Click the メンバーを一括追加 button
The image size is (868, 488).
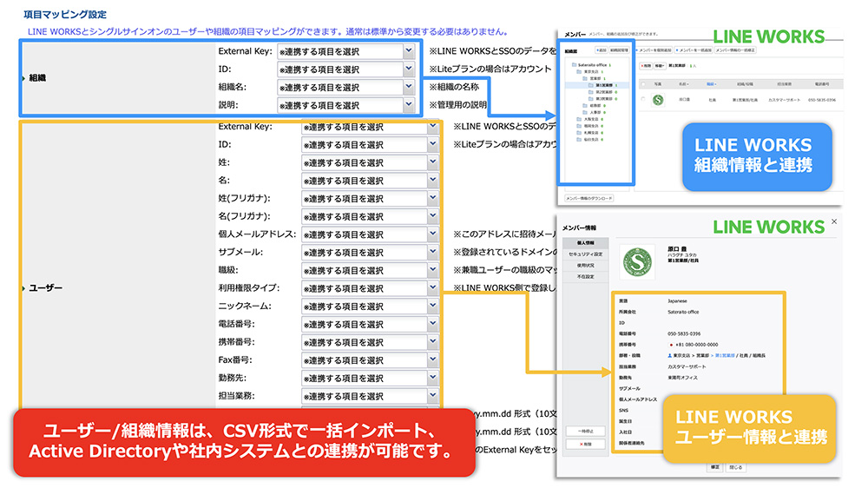click(694, 49)
